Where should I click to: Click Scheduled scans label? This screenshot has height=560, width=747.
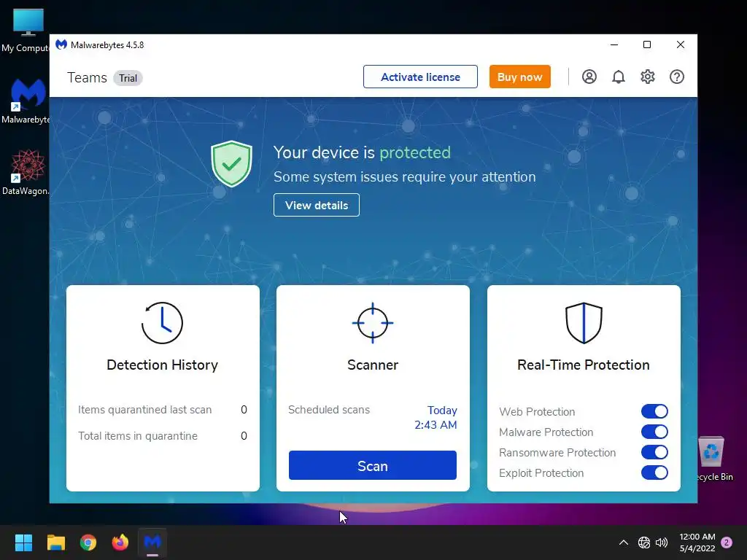(329, 410)
